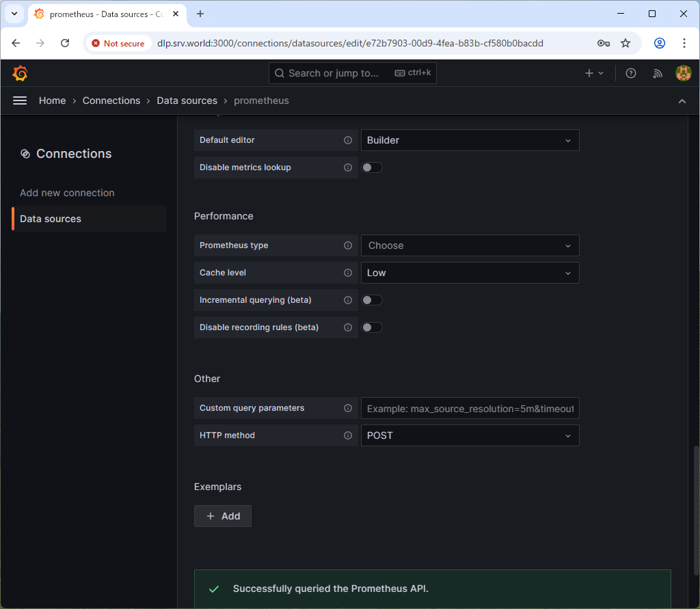
Task: Bookmark this page with the star icon
Action: [x=625, y=43]
